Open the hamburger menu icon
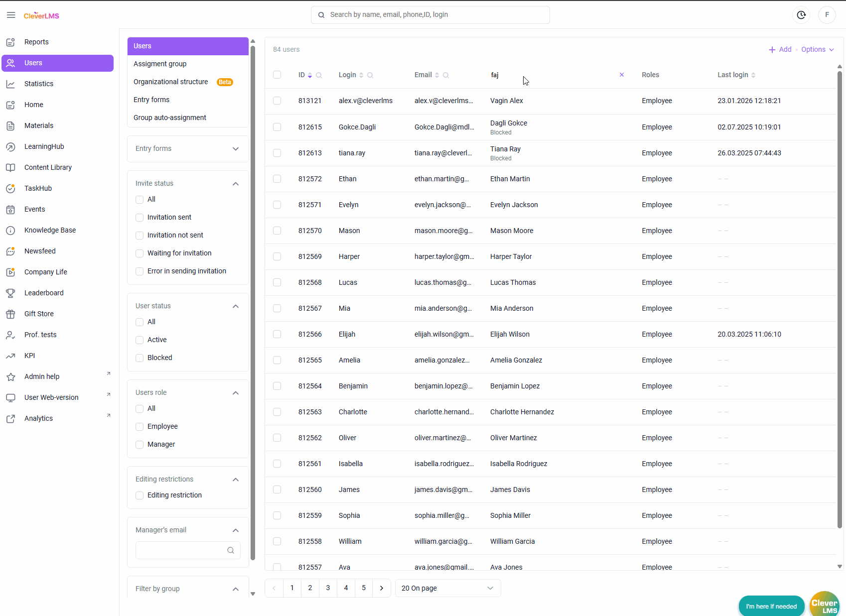The width and height of the screenshot is (846, 616). click(11, 15)
